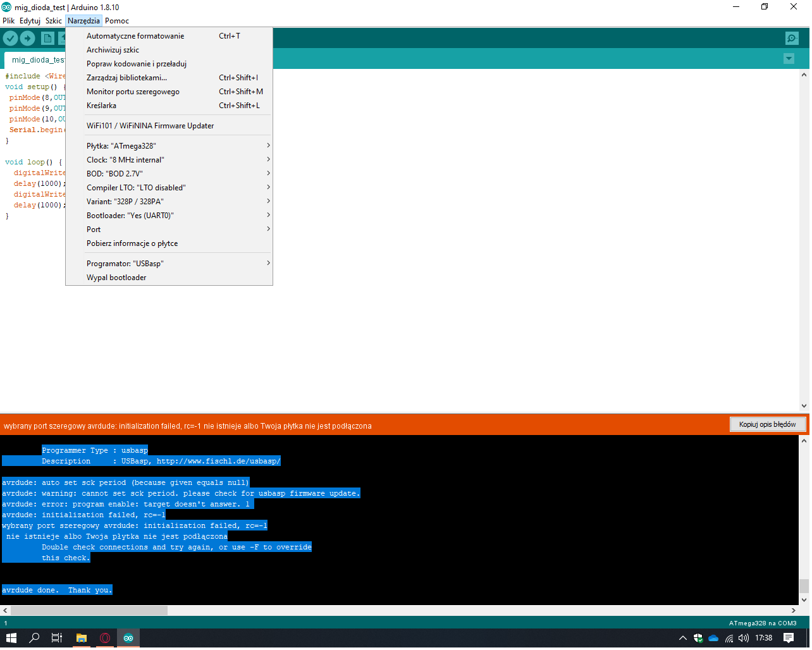Choose Wypal bootloader

pyautogui.click(x=169, y=278)
